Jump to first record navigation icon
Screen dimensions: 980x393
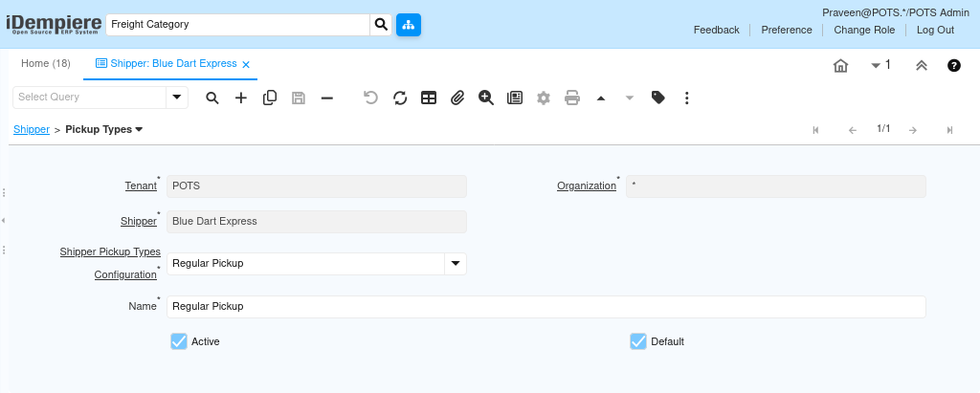(815, 130)
